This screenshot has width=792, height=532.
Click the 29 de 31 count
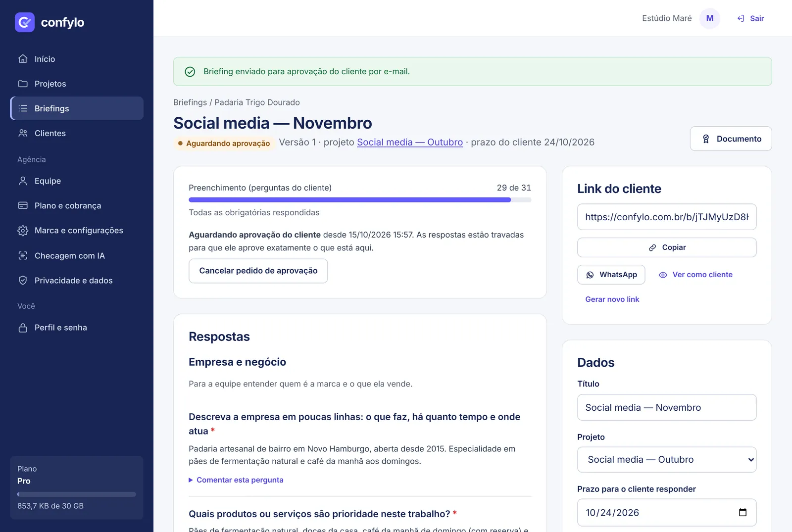tap(514, 188)
